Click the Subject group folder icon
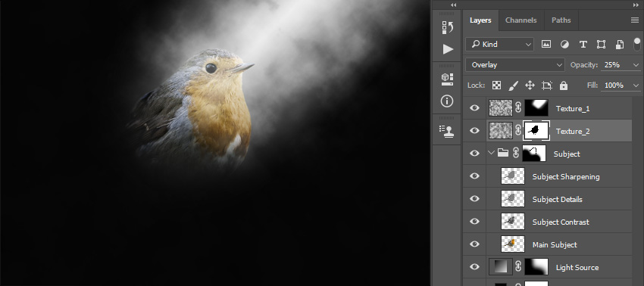The width and height of the screenshot is (644, 286). (503, 153)
